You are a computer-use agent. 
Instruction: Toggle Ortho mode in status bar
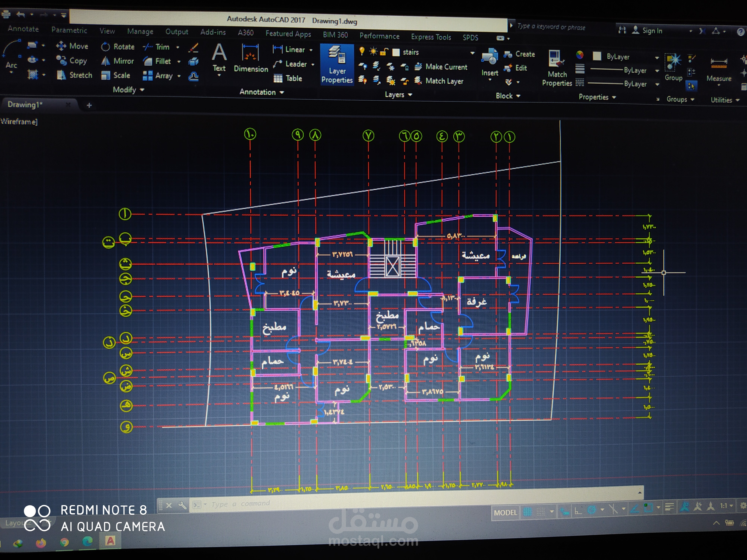pos(578,511)
